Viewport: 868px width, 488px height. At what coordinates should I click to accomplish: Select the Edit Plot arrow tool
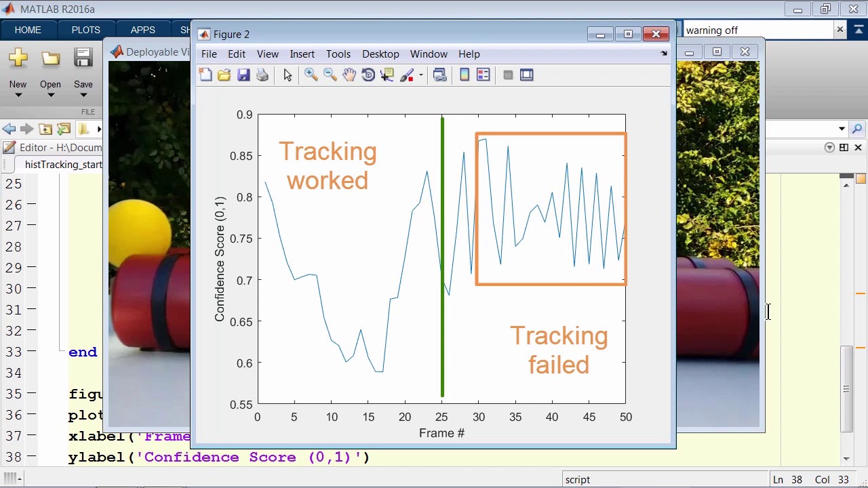(288, 75)
